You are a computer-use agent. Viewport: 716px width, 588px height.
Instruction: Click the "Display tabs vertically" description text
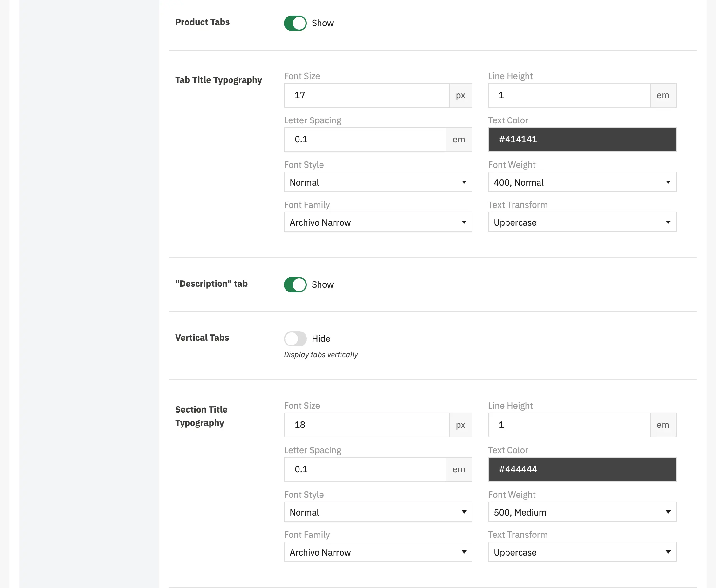(321, 355)
